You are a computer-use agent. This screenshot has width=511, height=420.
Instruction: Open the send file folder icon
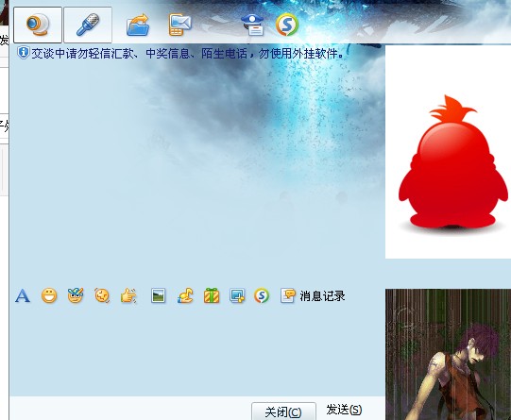point(138,25)
